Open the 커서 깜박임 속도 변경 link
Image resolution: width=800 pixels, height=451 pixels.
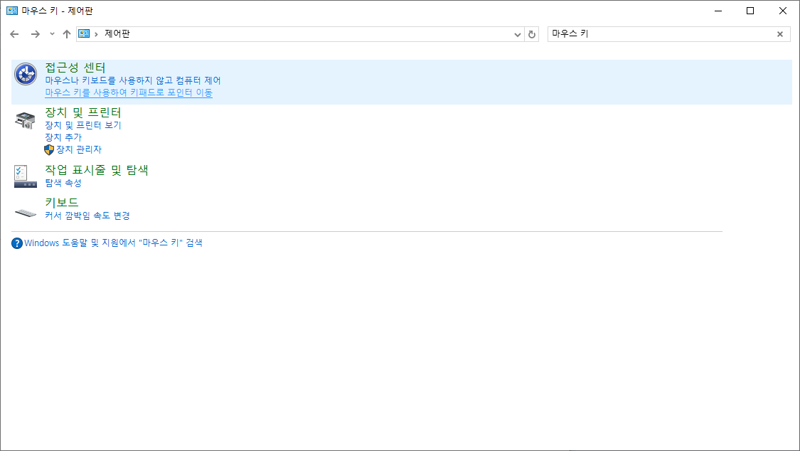[x=87, y=216]
